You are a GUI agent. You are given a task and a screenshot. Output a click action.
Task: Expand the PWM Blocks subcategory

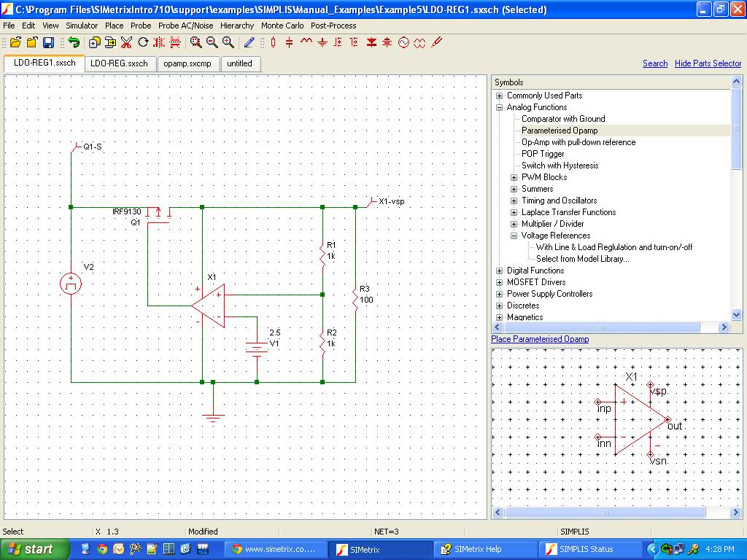click(x=514, y=177)
